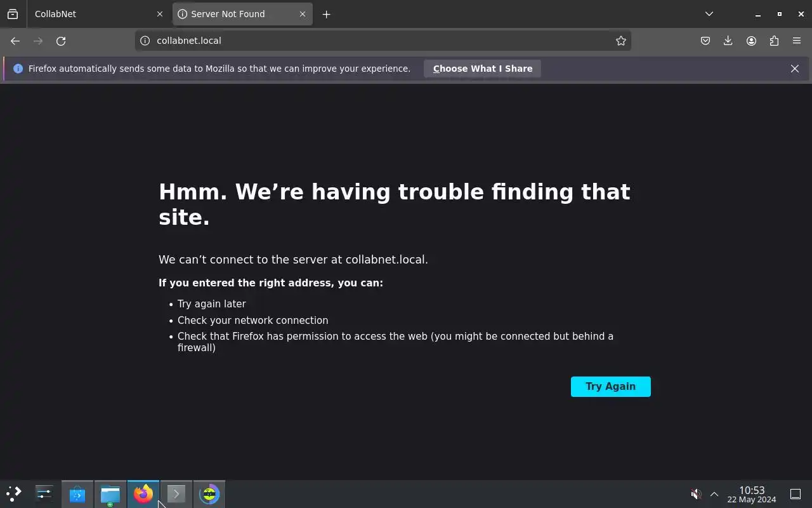Open the circular app icon in taskbar
Image resolution: width=812 pixels, height=508 pixels.
click(x=209, y=494)
